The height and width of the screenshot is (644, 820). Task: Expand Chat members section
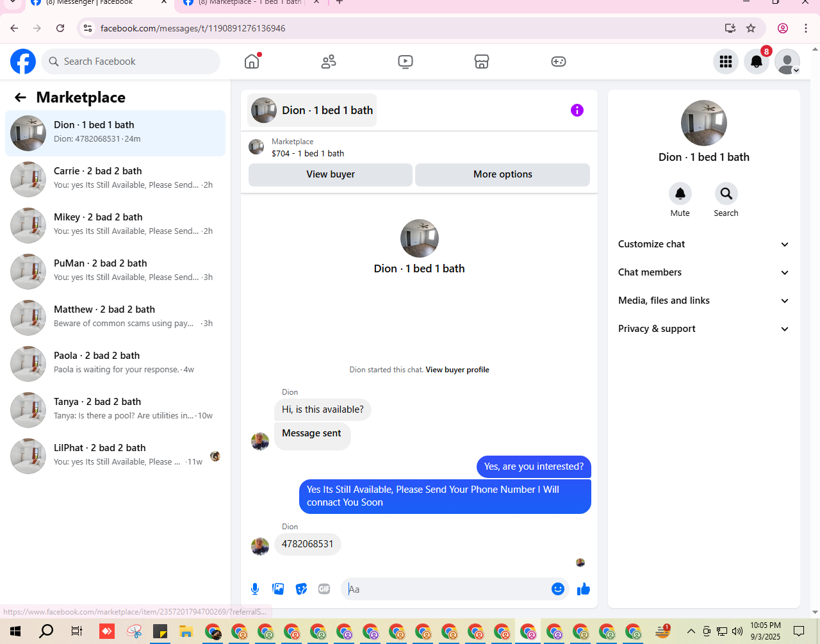pos(703,272)
